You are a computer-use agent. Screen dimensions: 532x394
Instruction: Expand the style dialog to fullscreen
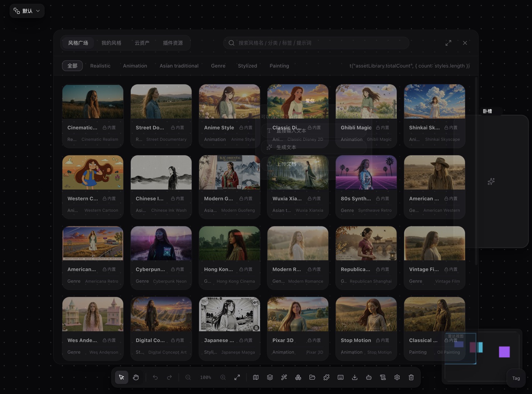tap(448, 43)
